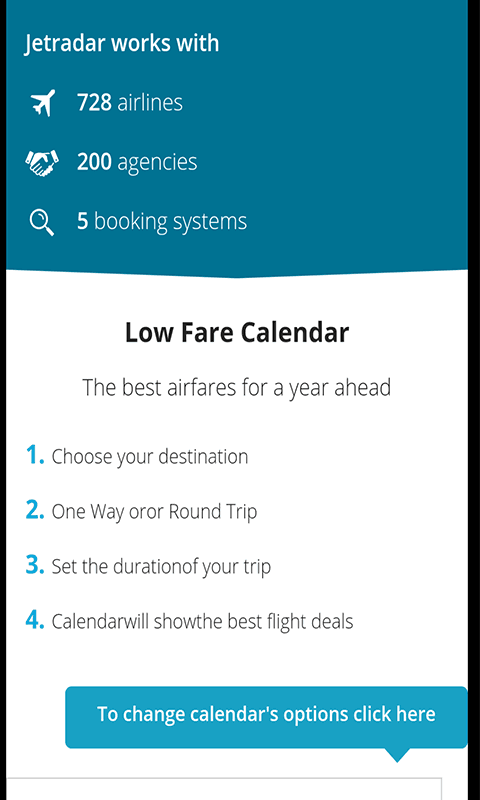
Task: Click the blue number 1 step marker
Action: click(x=35, y=455)
